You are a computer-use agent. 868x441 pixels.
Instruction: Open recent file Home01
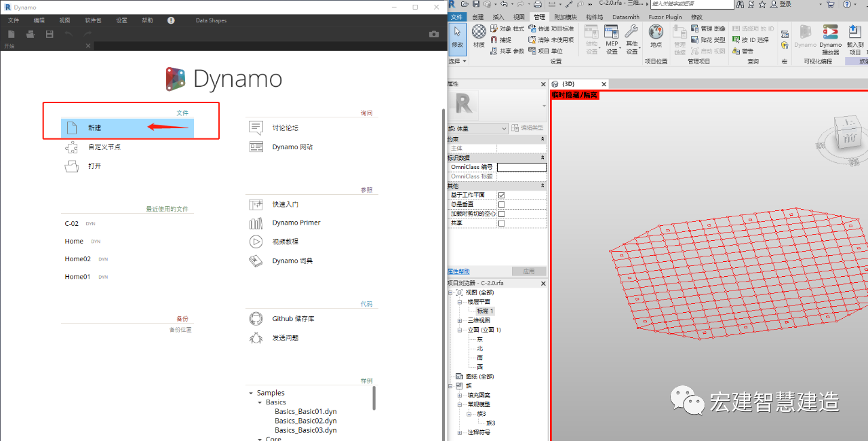click(x=77, y=276)
